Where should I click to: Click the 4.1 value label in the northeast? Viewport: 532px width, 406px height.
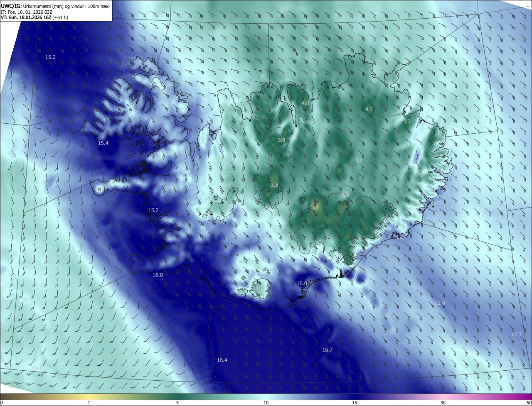click(407, 121)
